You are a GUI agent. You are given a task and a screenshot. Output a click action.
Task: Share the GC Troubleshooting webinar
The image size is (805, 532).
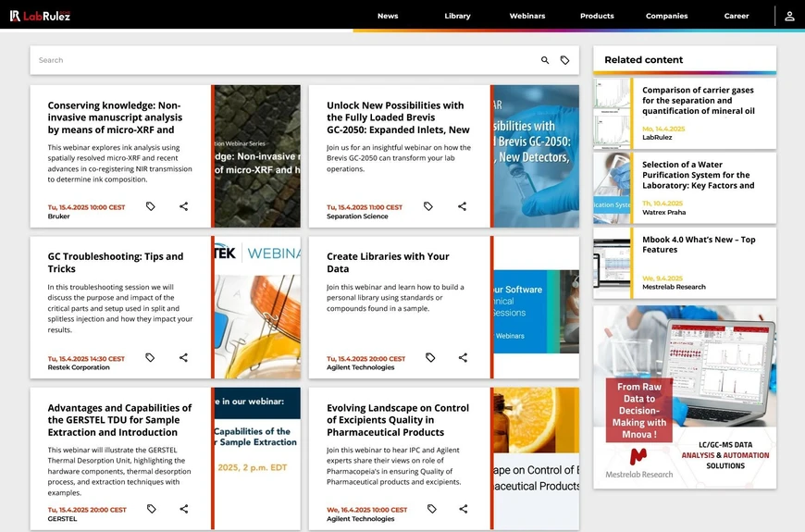(x=183, y=357)
